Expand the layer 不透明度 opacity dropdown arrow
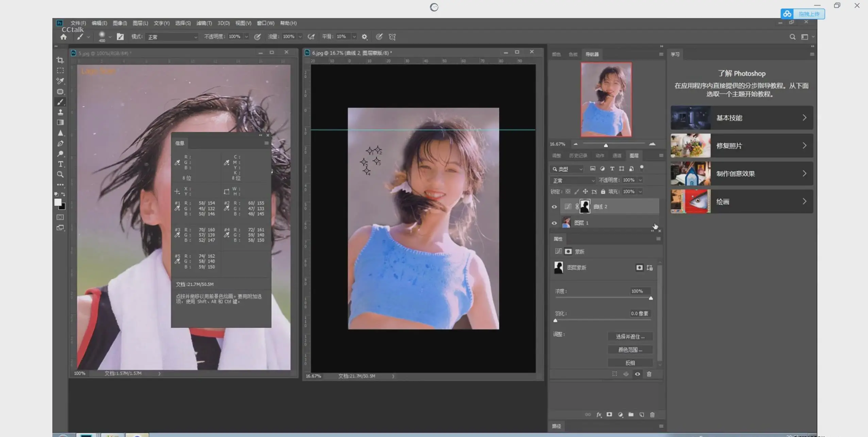 coord(640,180)
